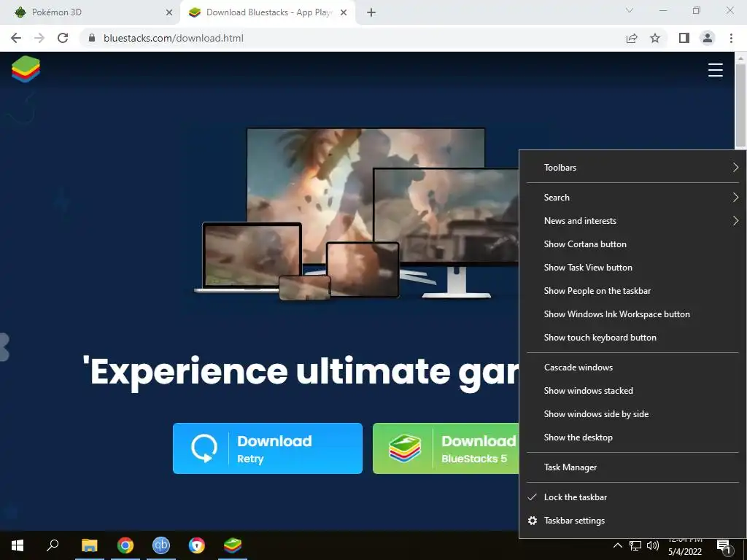This screenshot has height=560, width=747.
Task: Close the Pokémon 3D tab
Action: coord(169,12)
